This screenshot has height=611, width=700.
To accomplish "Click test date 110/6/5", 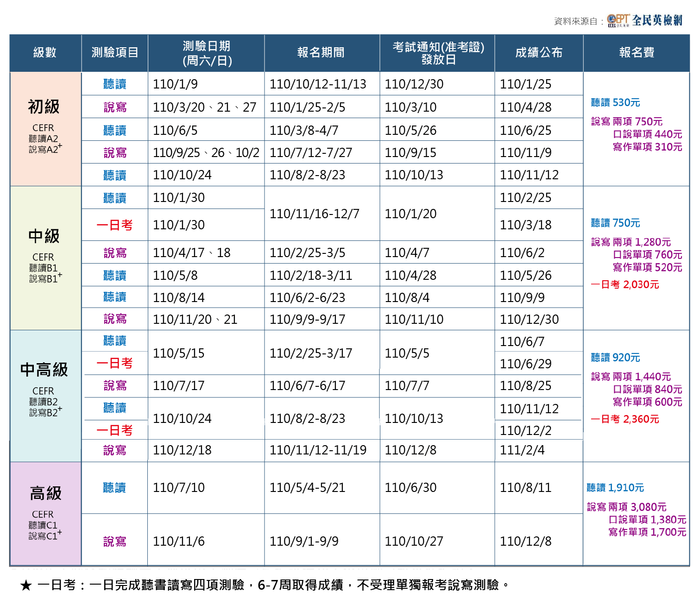I will pos(175,131).
